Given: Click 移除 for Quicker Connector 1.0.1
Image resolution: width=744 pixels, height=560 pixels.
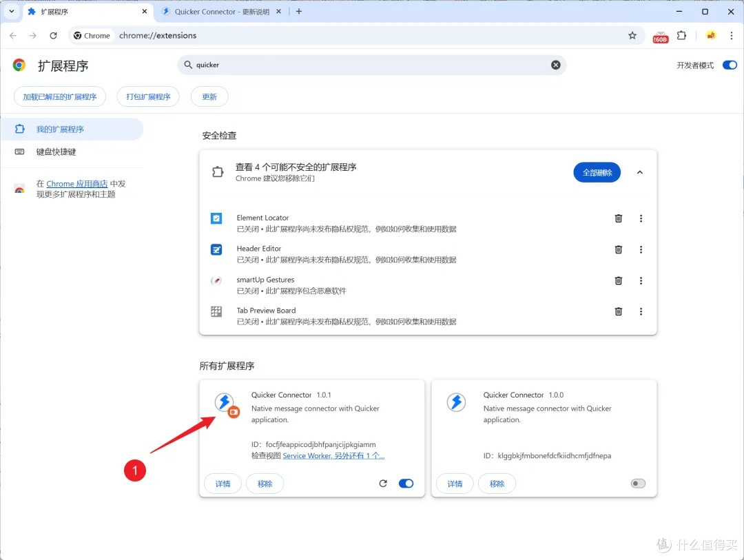Looking at the screenshot, I should pyautogui.click(x=265, y=484).
